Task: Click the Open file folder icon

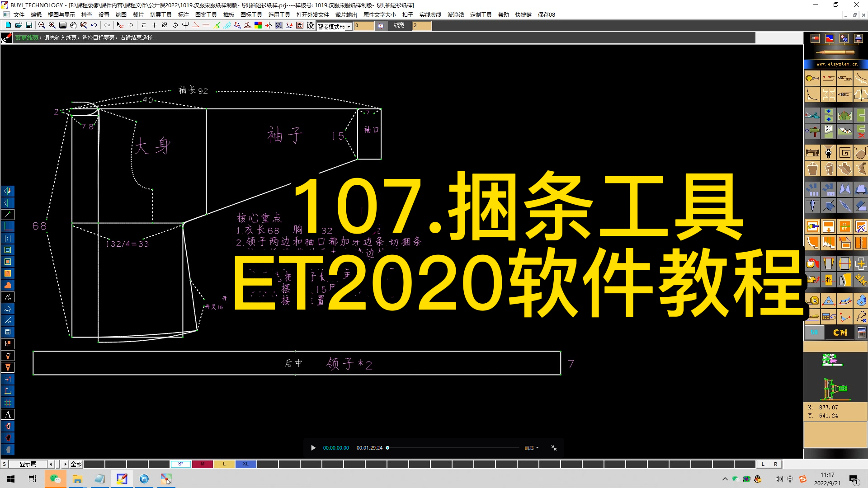Action: pos(19,25)
